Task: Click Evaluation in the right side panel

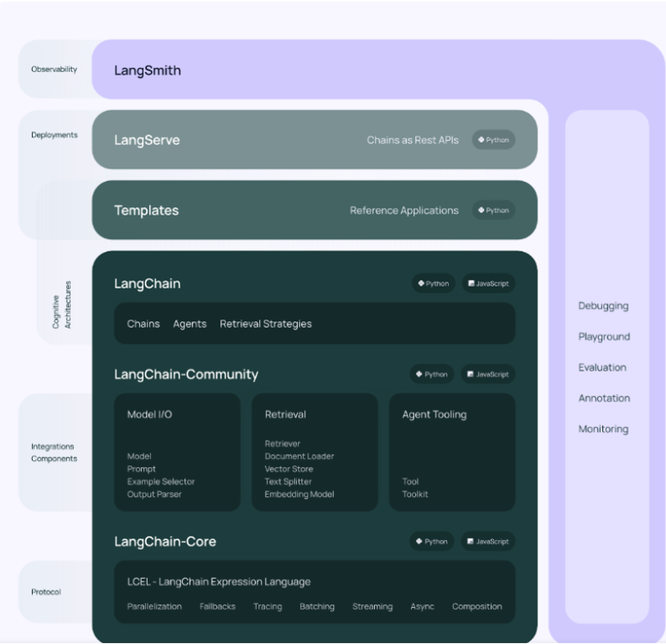Action: pyautogui.click(x=602, y=367)
